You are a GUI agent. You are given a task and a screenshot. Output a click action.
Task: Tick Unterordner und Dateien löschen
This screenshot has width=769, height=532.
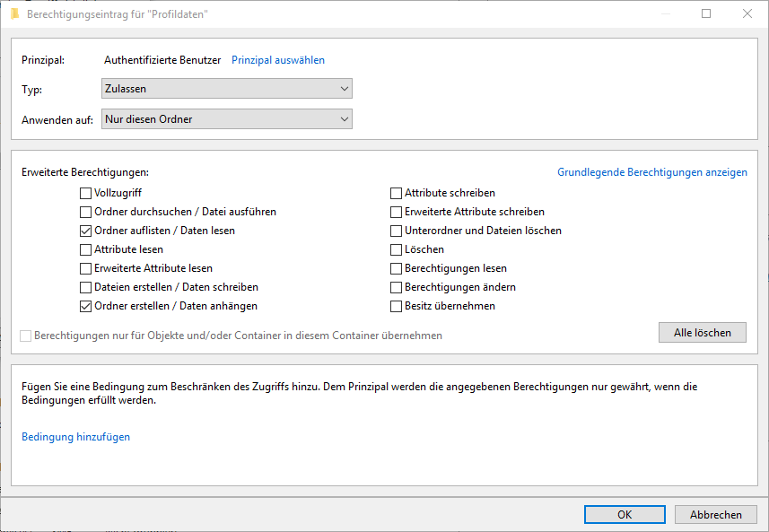[397, 231]
